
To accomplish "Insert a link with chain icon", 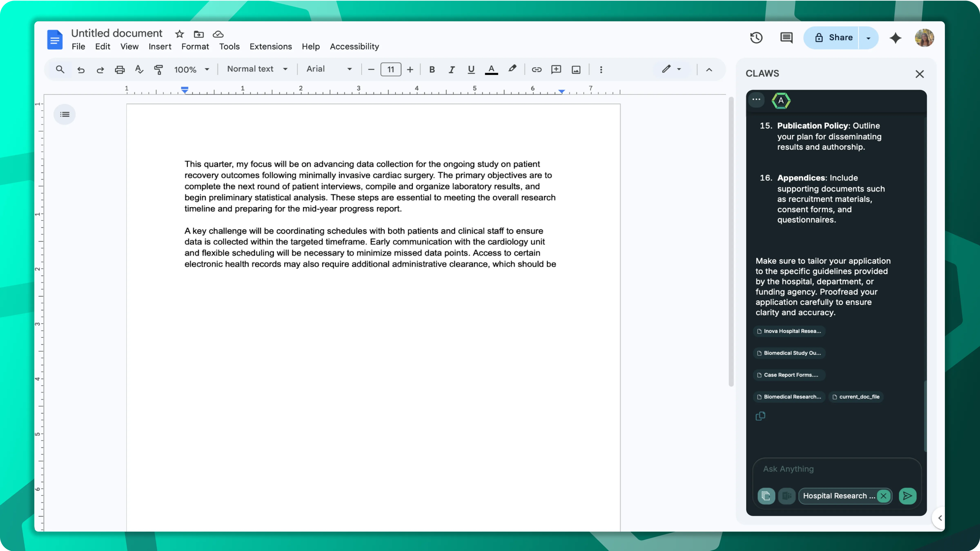I will tap(536, 70).
